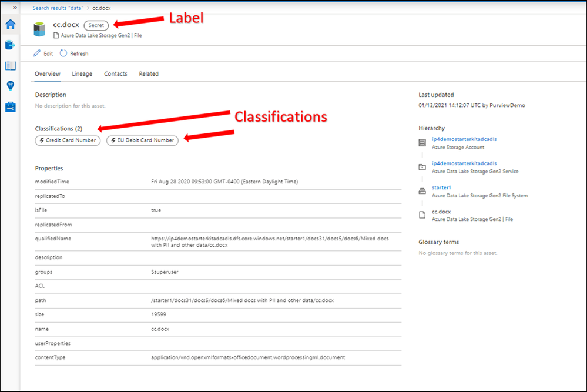Click the EU Debit Card Number classification
The image size is (587, 392).
[142, 140]
